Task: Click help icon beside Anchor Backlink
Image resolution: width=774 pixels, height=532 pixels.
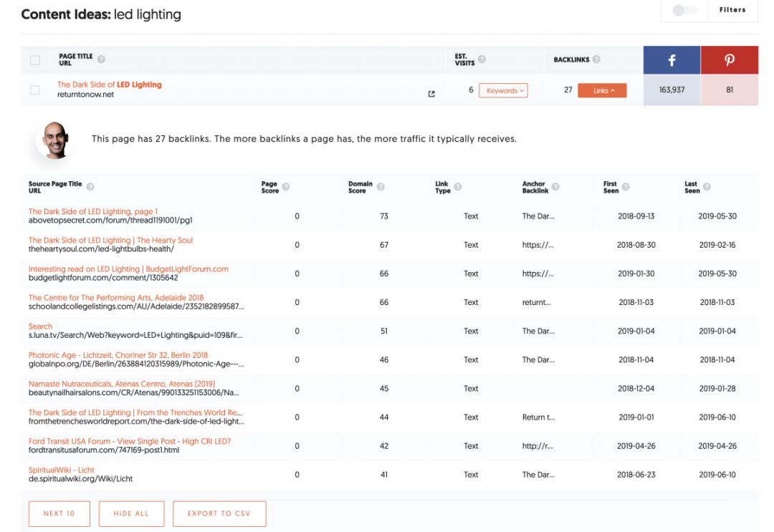Action: click(555, 187)
